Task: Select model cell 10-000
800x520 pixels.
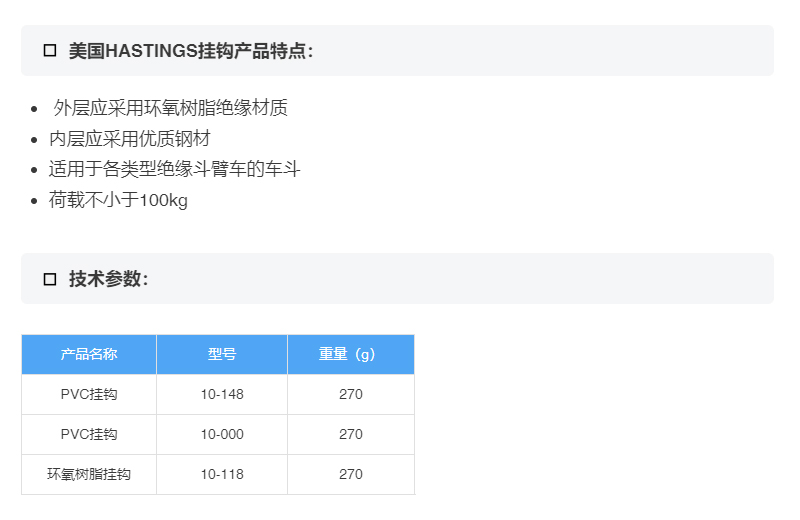Action: [x=222, y=434]
